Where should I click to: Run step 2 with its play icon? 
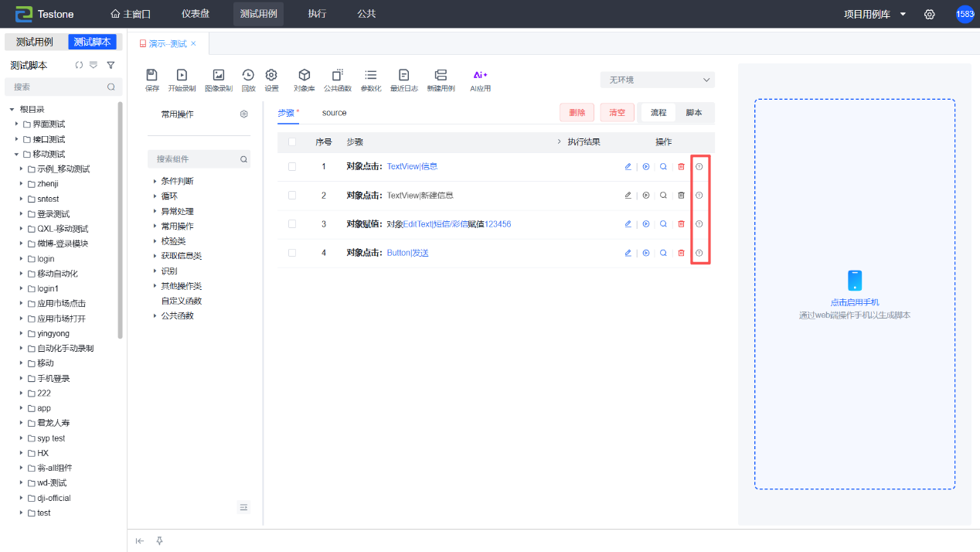(x=646, y=196)
